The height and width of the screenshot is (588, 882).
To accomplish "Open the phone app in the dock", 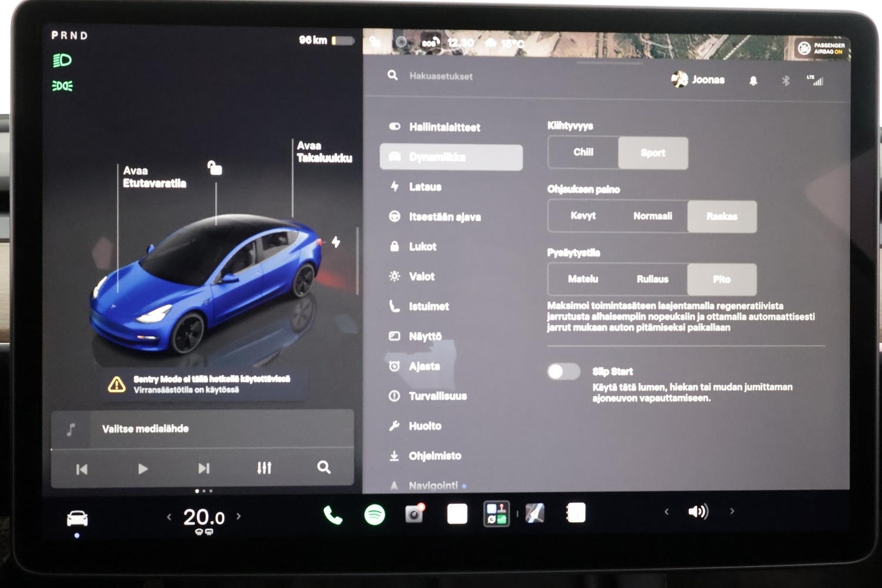I will pos(333,515).
